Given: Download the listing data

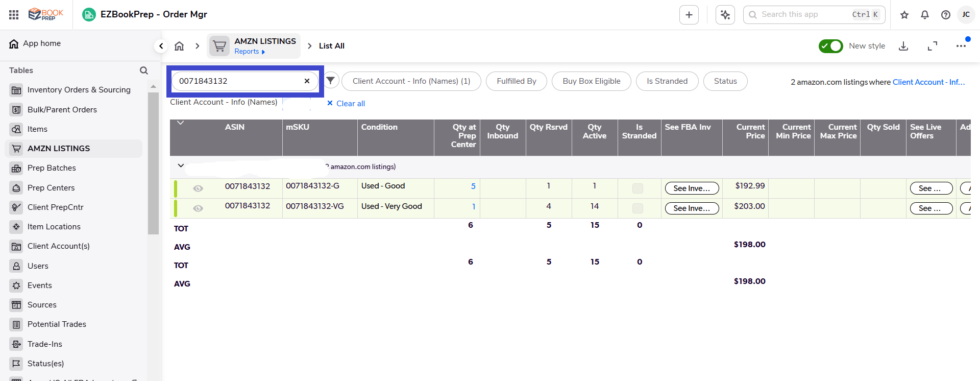Looking at the screenshot, I should pyautogui.click(x=903, y=46).
